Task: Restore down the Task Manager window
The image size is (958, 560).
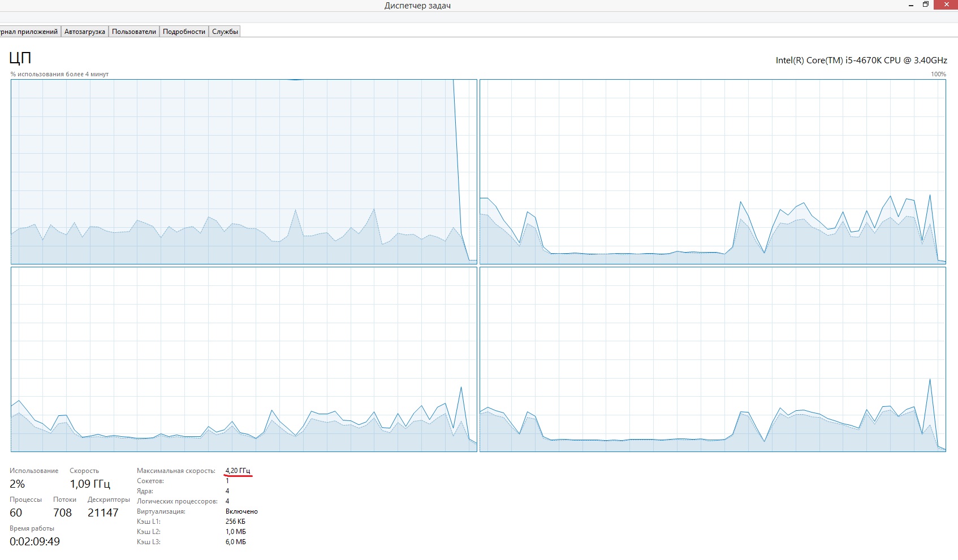Action: [926, 5]
